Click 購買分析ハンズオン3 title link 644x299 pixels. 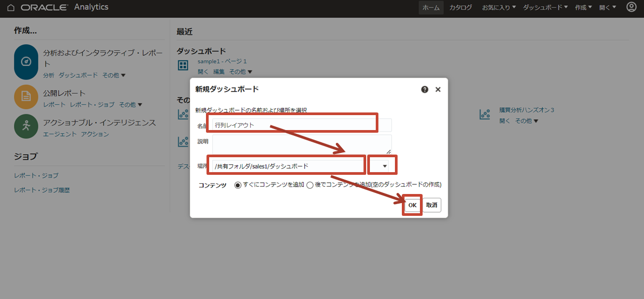point(527,110)
